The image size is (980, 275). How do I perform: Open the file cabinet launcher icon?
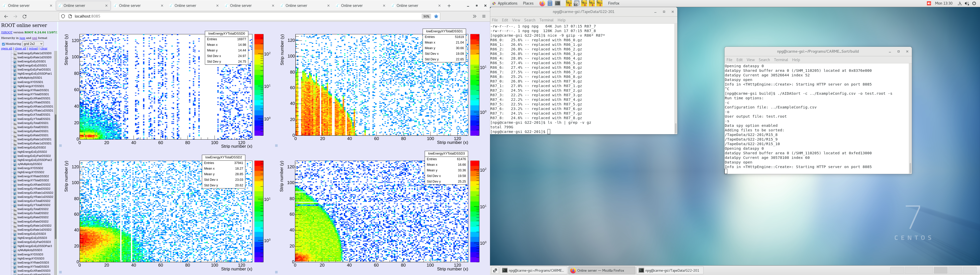[x=550, y=3]
